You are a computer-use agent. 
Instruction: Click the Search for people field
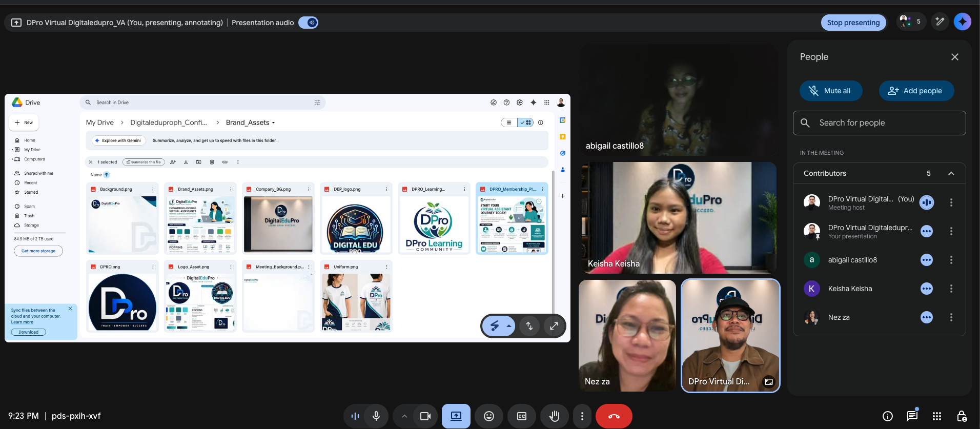point(880,123)
